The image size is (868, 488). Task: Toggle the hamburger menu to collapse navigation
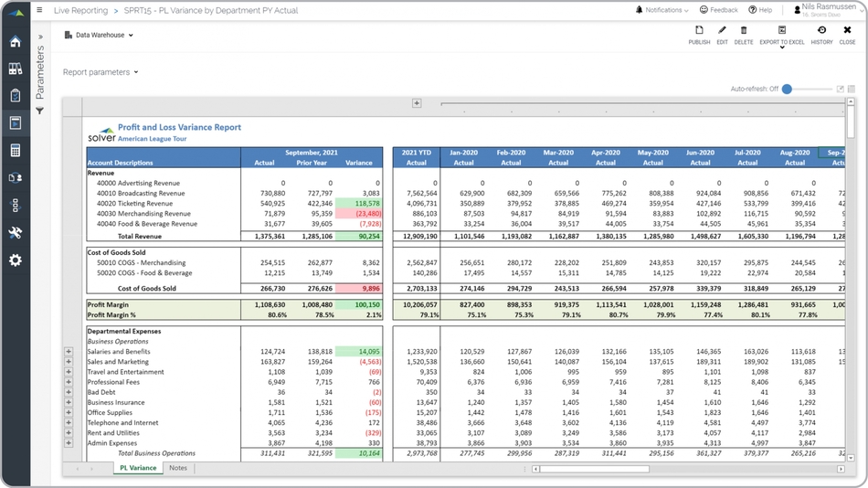coord(39,10)
